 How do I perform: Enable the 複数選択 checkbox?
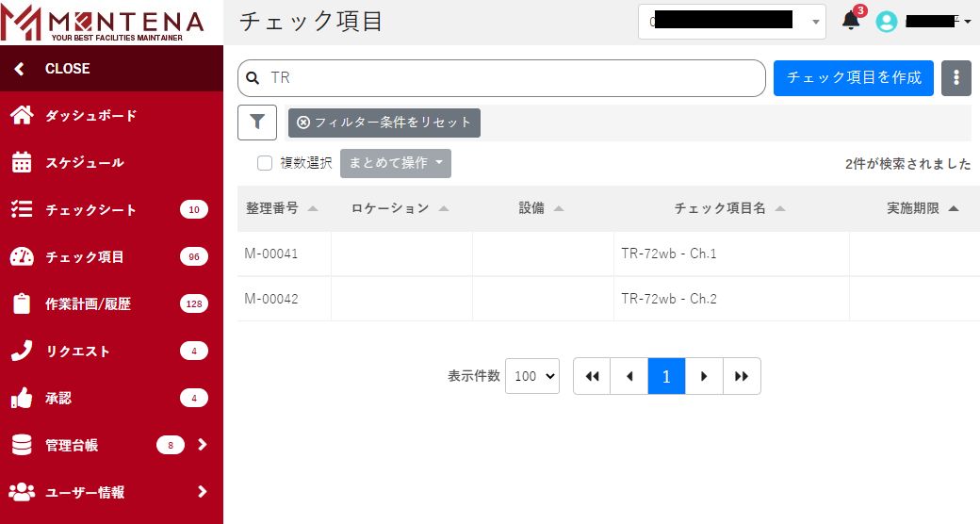pyautogui.click(x=265, y=163)
